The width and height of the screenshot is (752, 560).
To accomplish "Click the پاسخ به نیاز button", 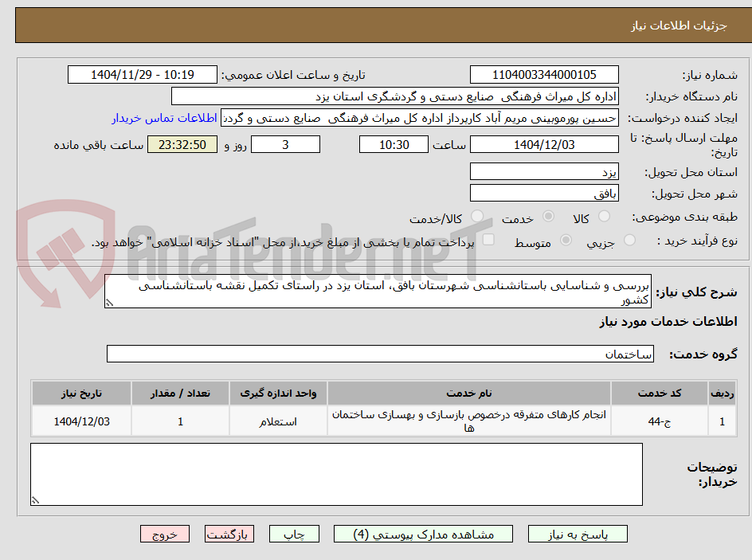I will pyautogui.click(x=578, y=534).
